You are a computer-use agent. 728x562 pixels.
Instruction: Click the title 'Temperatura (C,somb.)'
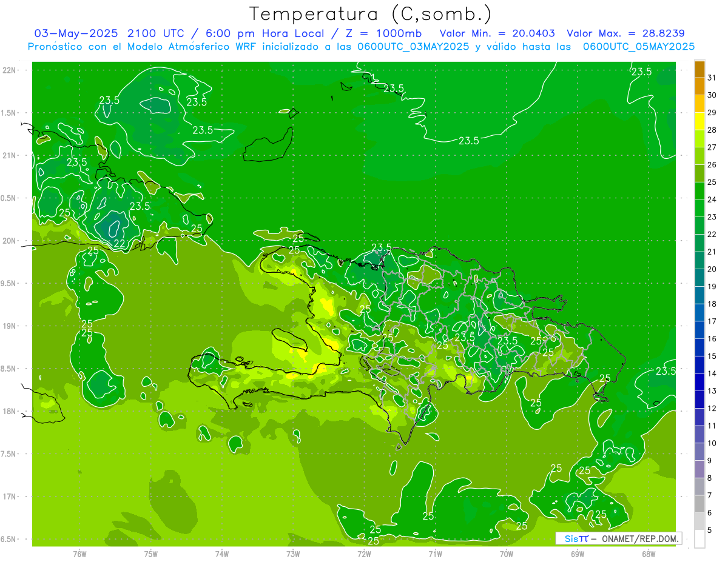tap(371, 14)
